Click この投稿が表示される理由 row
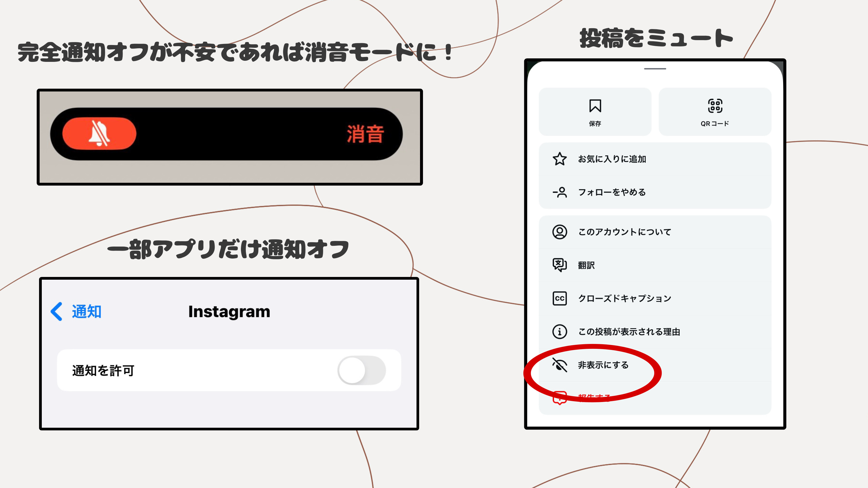 point(655,331)
